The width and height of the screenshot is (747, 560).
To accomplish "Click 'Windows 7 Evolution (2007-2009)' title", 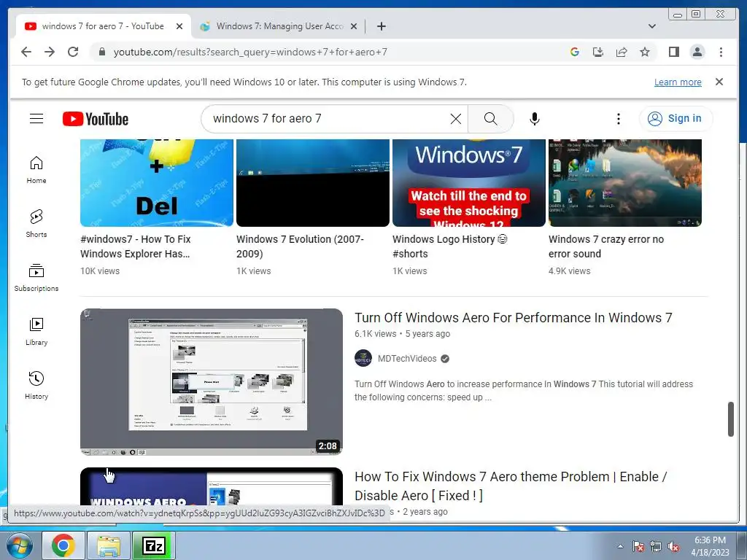I will click(300, 246).
